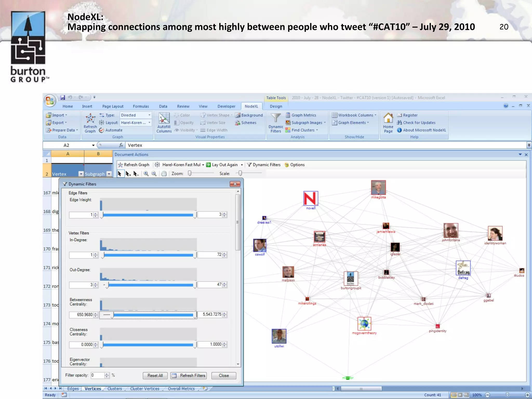Select the pan hand tool
532x399 pixels.
pos(164,174)
